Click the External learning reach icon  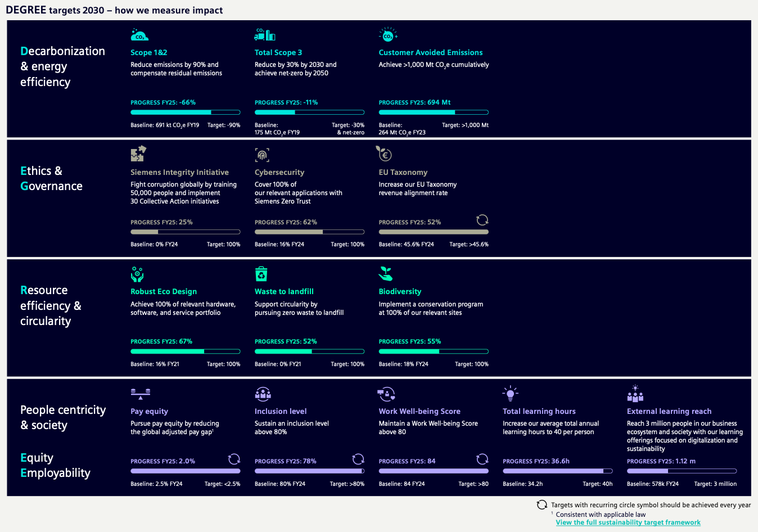[x=635, y=393]
